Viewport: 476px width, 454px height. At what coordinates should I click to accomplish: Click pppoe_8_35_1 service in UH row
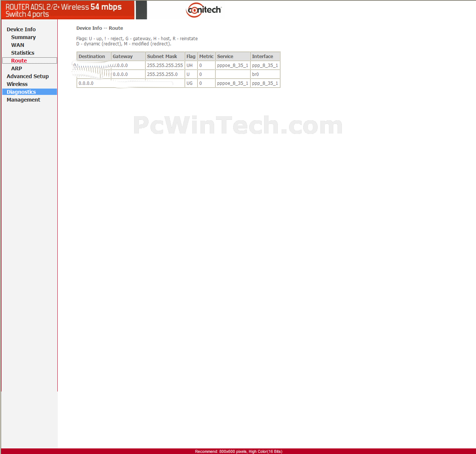pyautogui.click(x=233, y=65)
